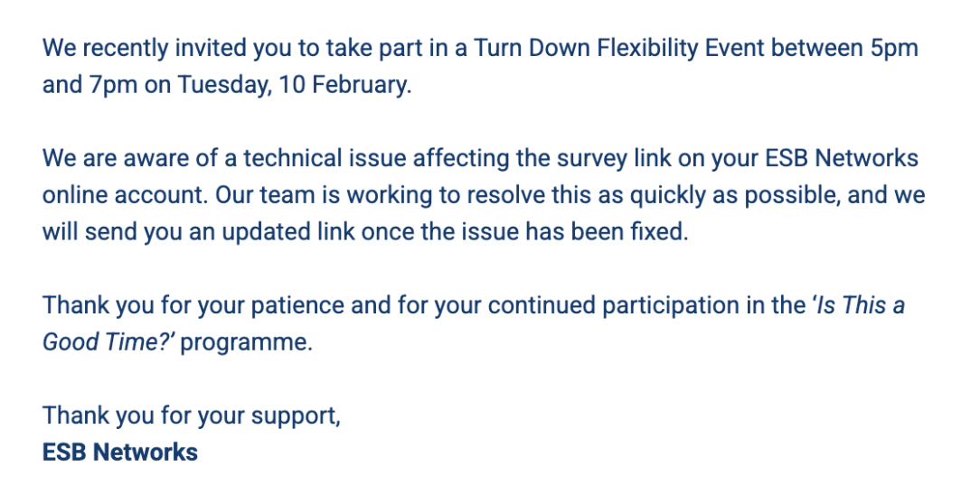Click the italic 'Good Time?' text
Screen dimensions: 980x485
click(x=108, y=342)
